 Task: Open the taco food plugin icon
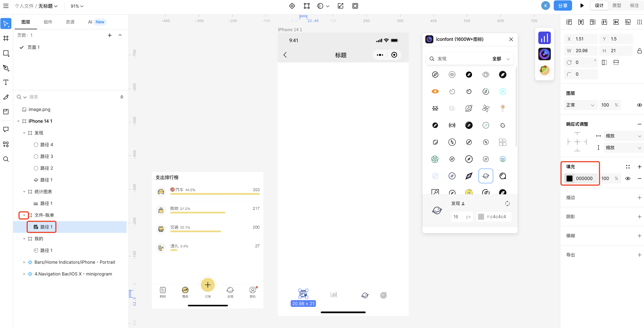click(x=544, y=70)
